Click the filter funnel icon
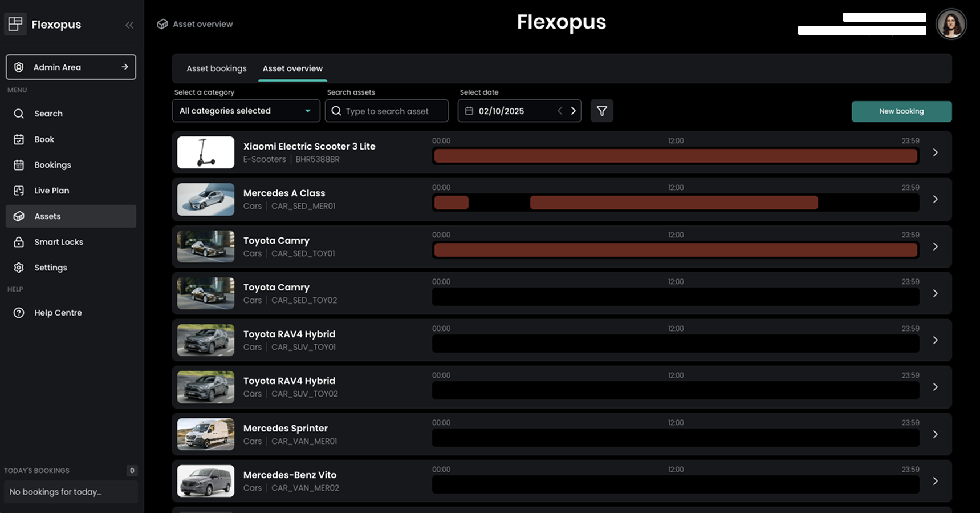 [601, 111]
